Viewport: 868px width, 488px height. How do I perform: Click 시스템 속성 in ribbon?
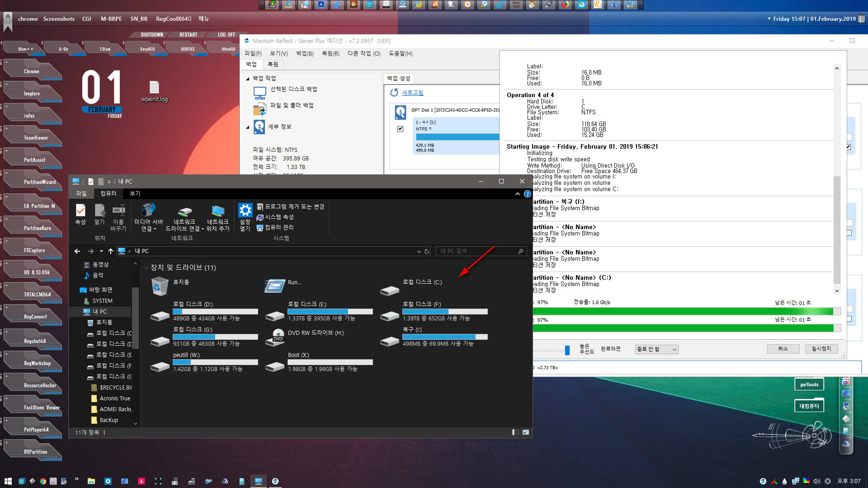pos(275,217)
